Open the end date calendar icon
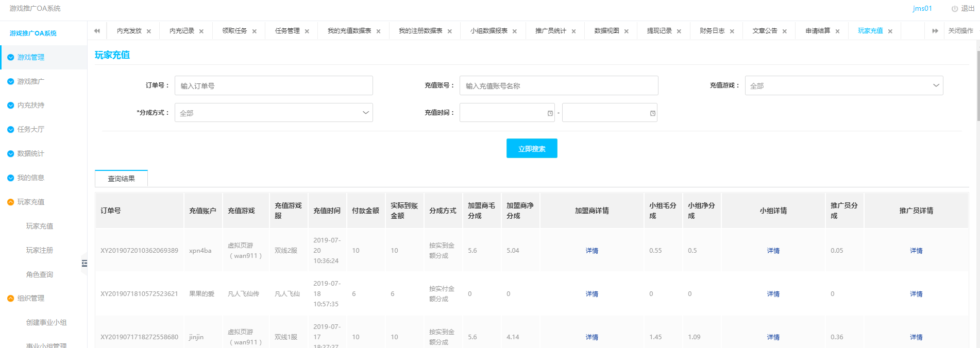 tap(652, 113)
